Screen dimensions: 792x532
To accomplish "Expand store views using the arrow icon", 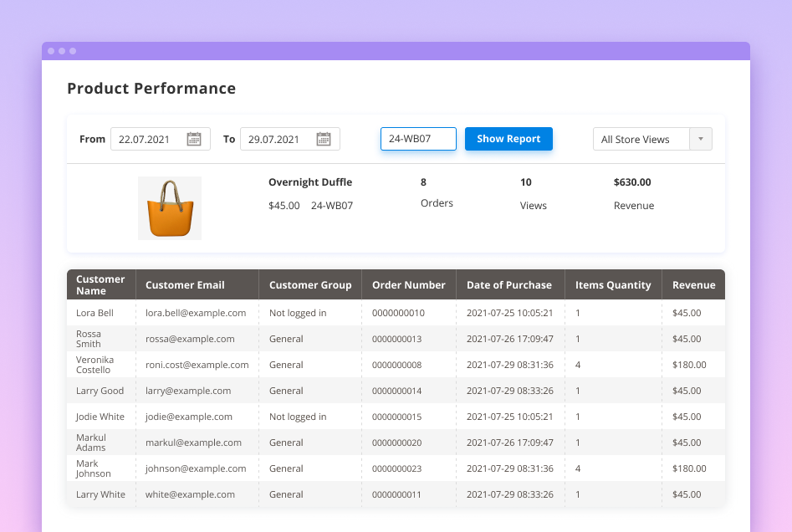I will [701, 139].
